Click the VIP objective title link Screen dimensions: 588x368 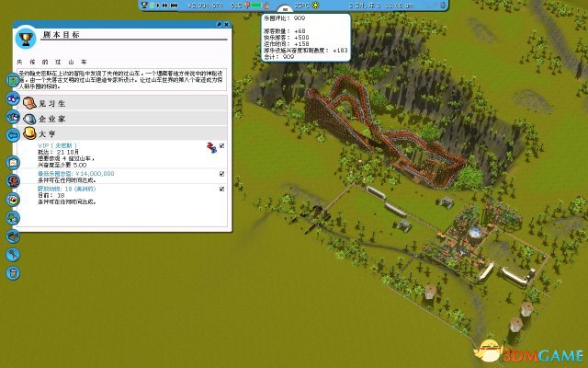[56, 144]
